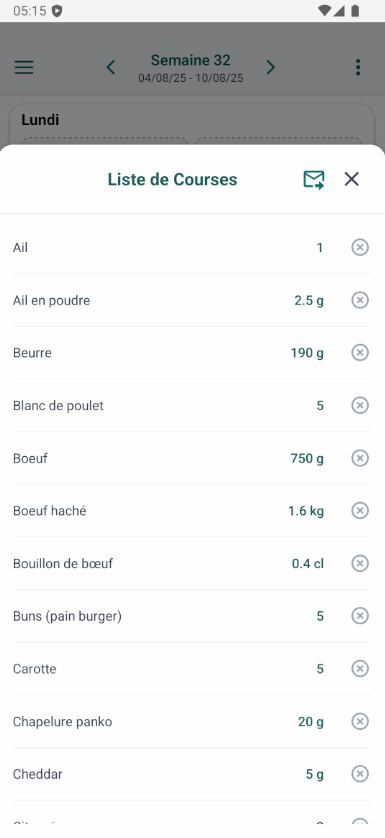Send the shopping list by email
Viewport: 385px width, 838px height.
point(314,180)
